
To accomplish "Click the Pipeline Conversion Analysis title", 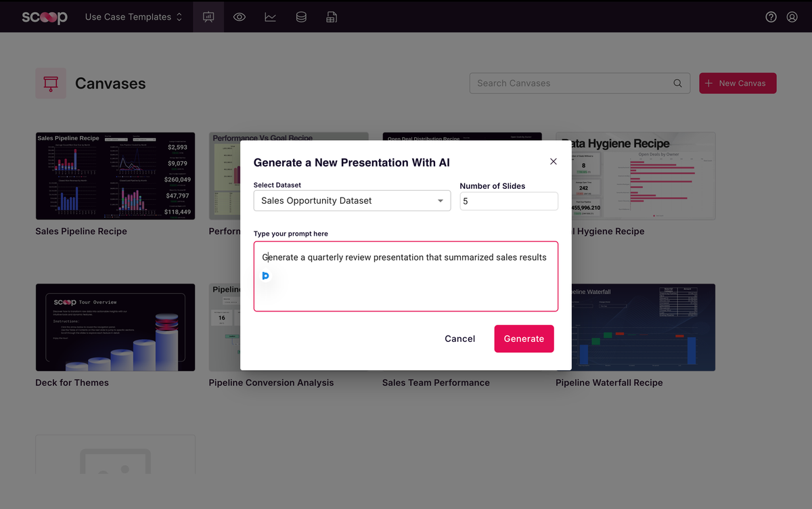I will pos(271,383).
